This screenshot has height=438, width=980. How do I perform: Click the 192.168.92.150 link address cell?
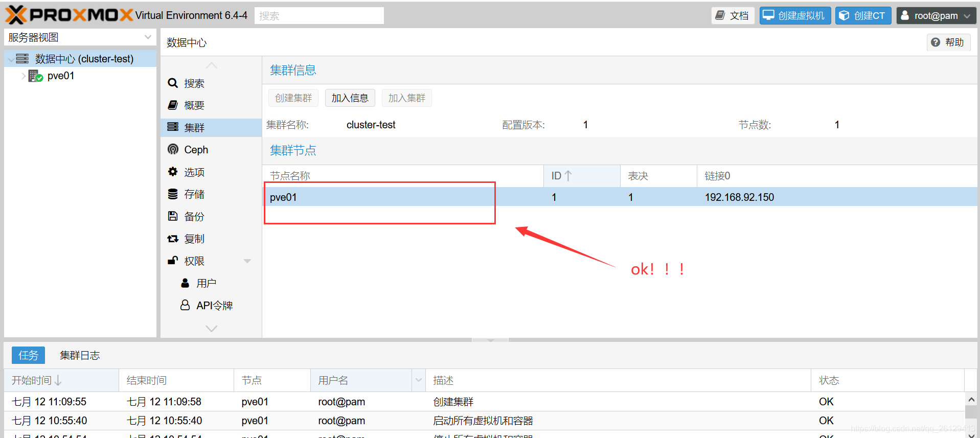coord(739,197)
